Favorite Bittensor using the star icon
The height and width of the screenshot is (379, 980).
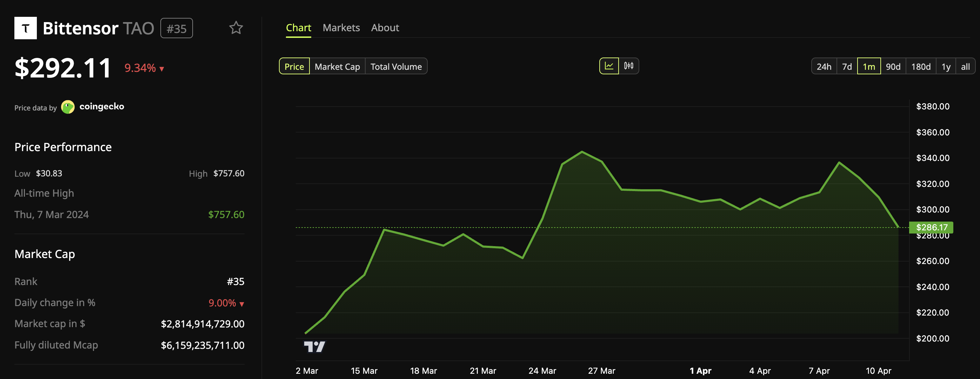pyautogui.click(x=236, y=28)
